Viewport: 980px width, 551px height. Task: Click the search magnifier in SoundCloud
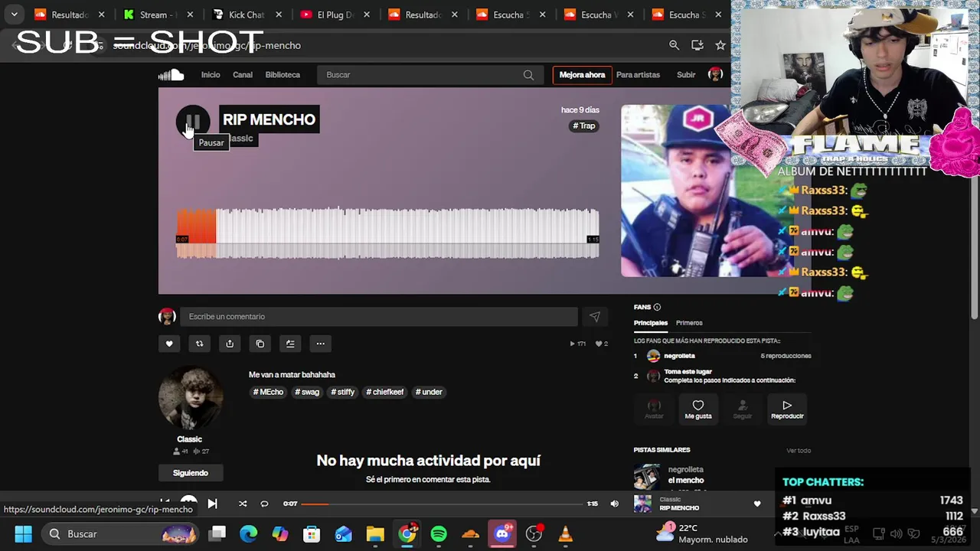528,75
